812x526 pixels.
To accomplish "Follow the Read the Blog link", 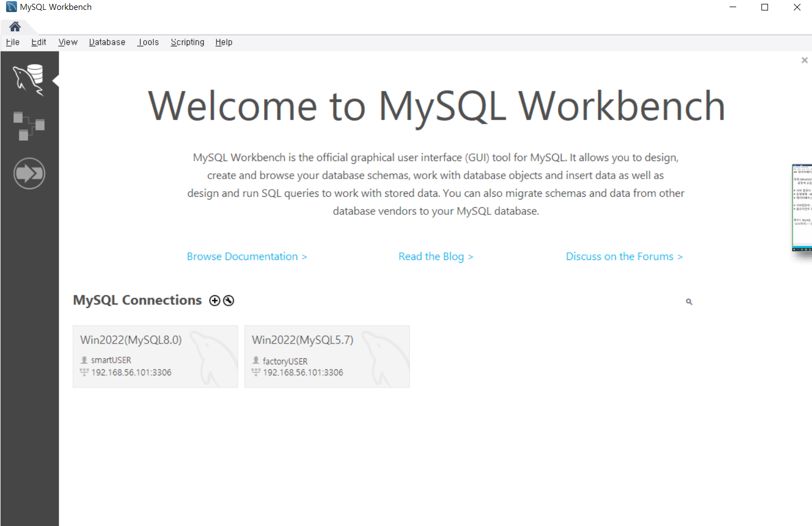I will 436,257.
